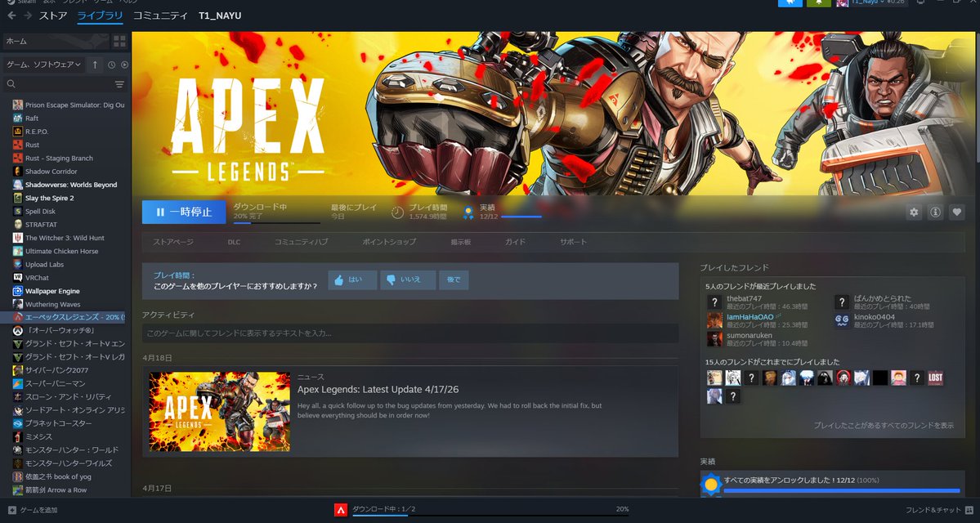Click the Apex Legends news thumbnail
Image resolution: width=980 pixels, height=523 pixels.
pos(219,412)
